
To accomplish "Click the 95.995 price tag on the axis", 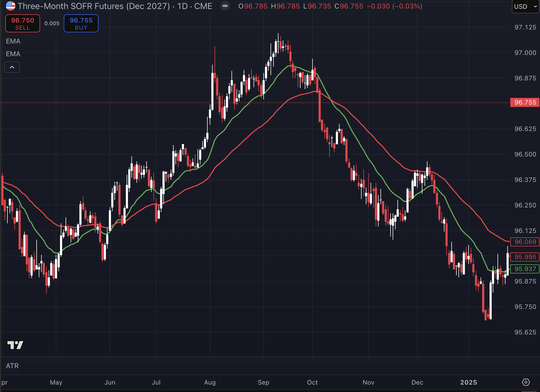I will tap(525, 257).
